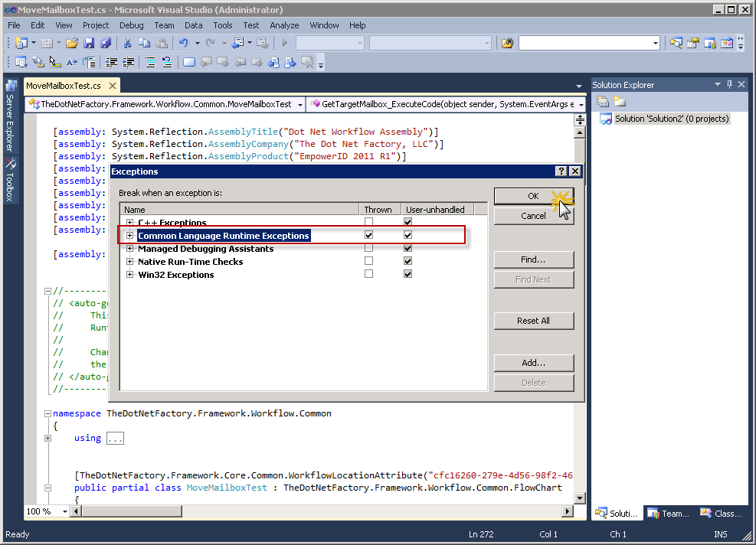Check Thrown for Win32 Exceptions
This screenshot has height=545, width=756.
pyautogui.click(x=369, y=274)
